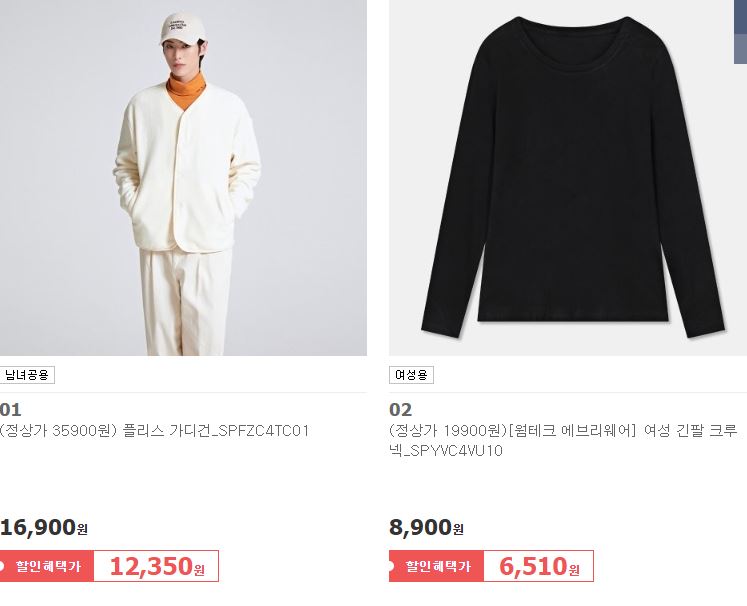This screenshot has width=747, height=606.
Task: Select rank number 01 label
Action: (10, 410)
